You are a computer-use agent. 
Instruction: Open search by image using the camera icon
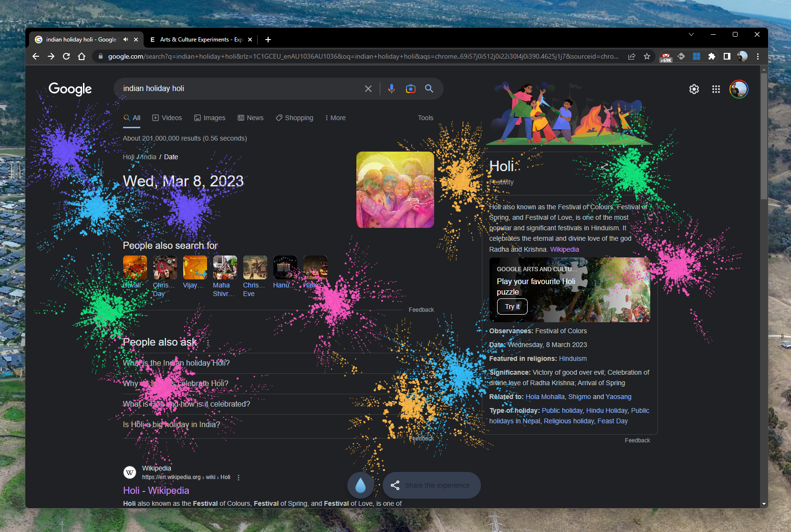[x=410, y=88]
